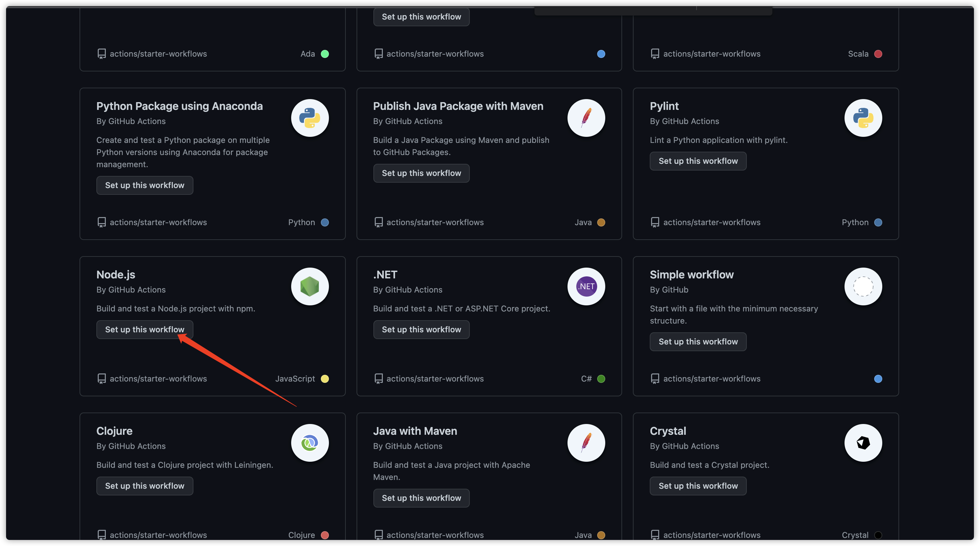
Task: Click the Node.js hexagon logo
Action: (310, 286)
